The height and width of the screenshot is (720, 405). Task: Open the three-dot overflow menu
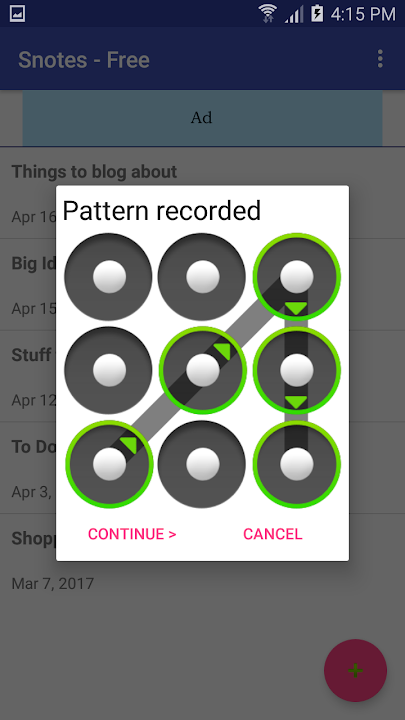click(x=380, y=59)
